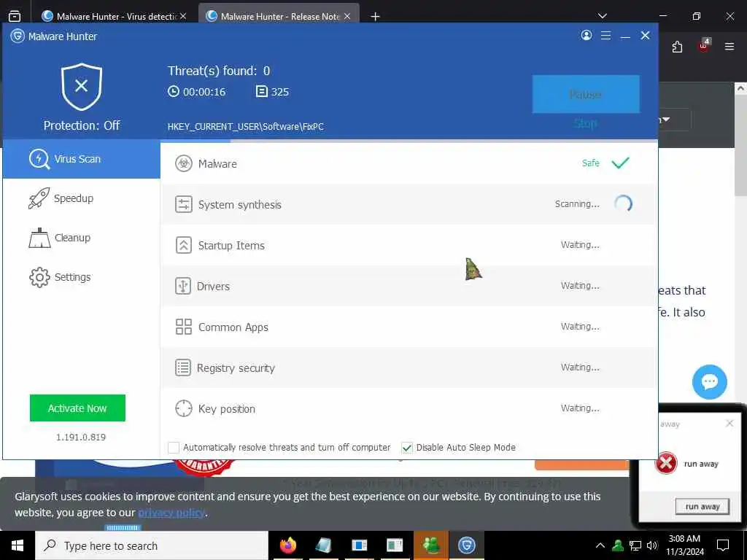The height and width of the screenshot is (560, 747).
Task: Click the scanned items count 325
Action: coord(279,92)
